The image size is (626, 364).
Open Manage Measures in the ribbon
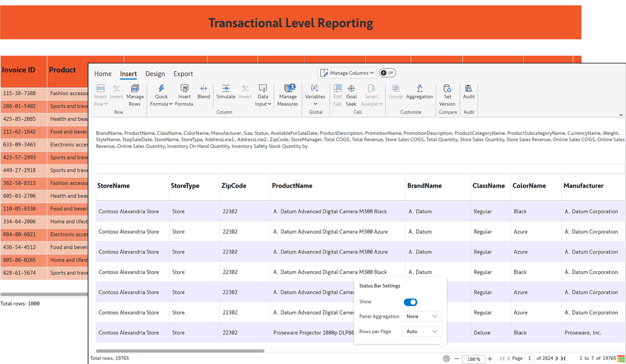(x=288, y=88)
